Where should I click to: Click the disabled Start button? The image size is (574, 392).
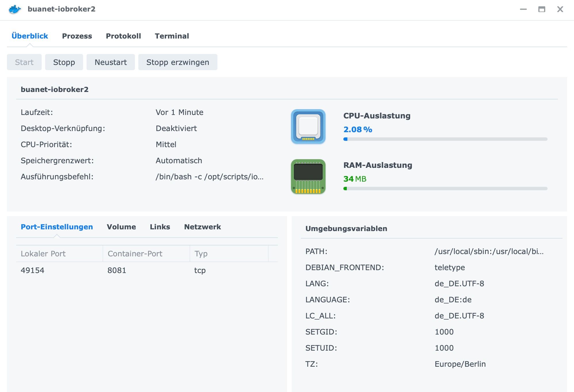click(x=24, y=62)
